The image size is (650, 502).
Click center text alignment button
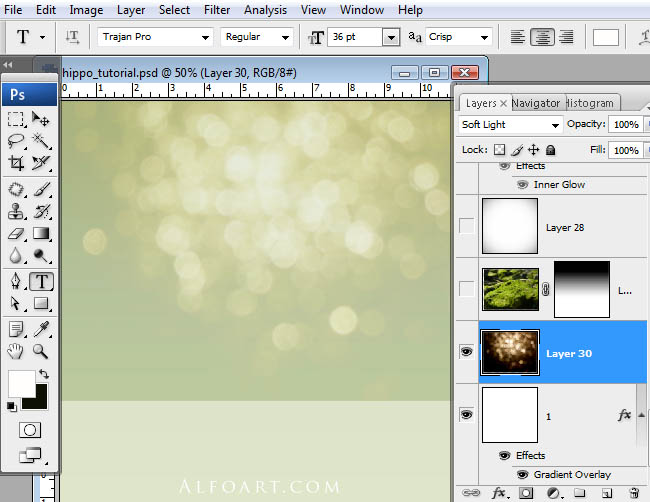542,37
